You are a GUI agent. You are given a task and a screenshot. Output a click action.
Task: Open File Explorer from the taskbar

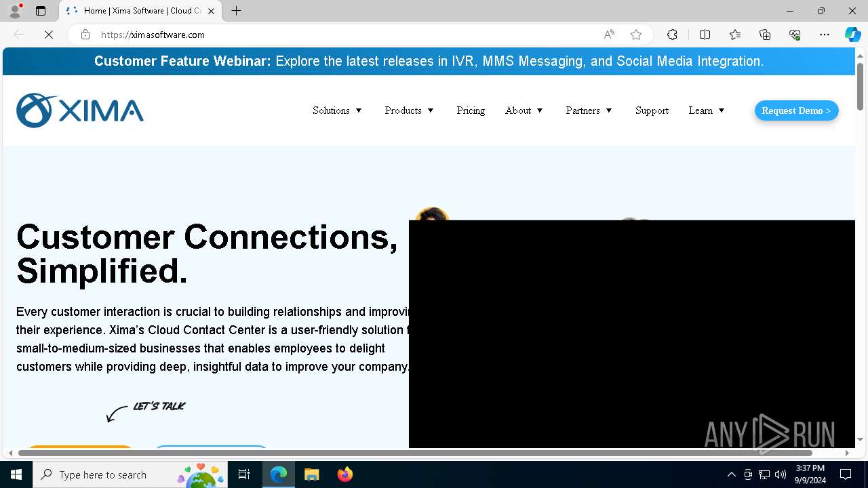(x=311, y=474)
